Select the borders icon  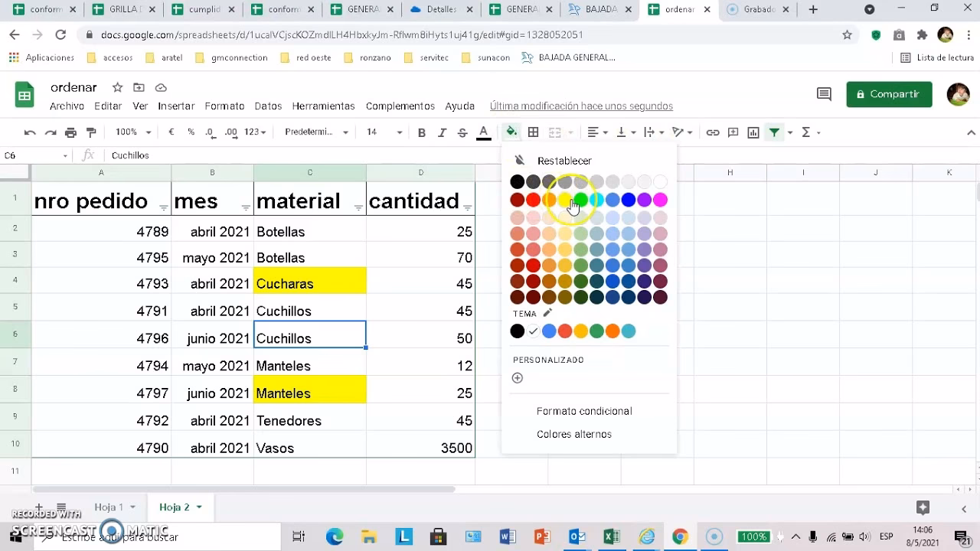pos(534,132)
